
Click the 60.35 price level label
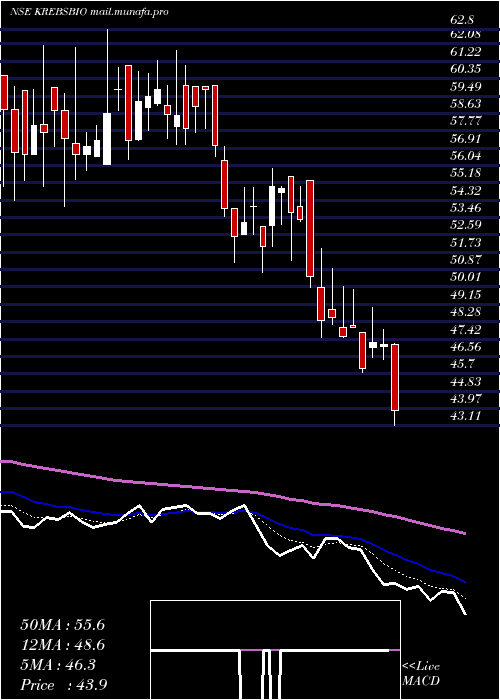point(466,69)
